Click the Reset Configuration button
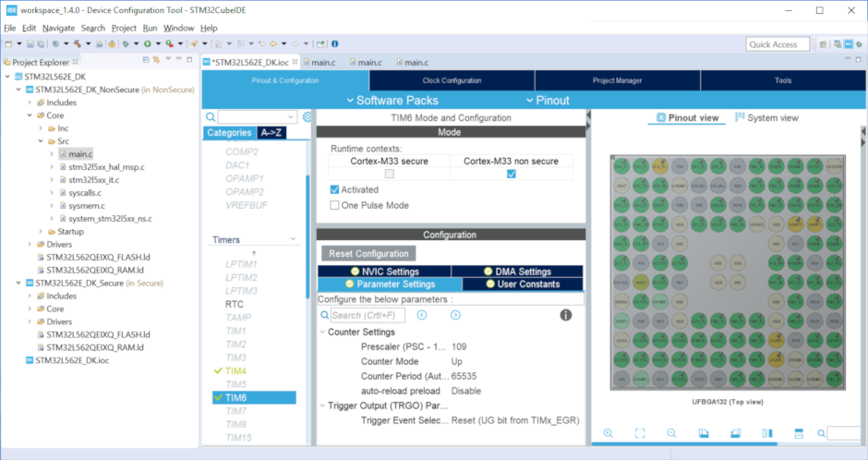 click(x=368, y=253)
